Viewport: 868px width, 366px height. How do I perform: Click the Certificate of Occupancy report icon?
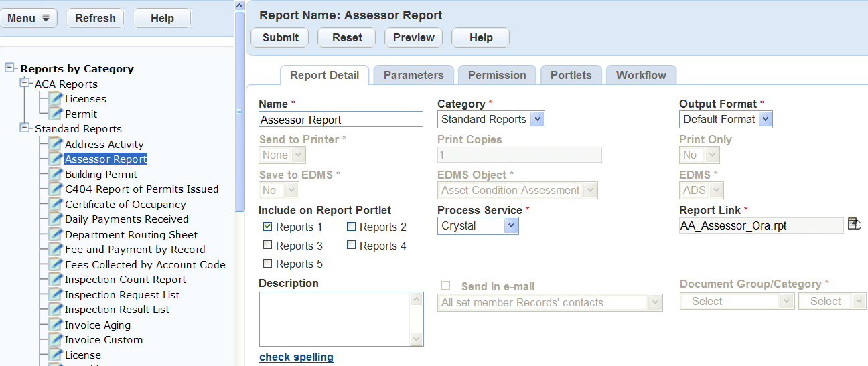tap(56, 204)
